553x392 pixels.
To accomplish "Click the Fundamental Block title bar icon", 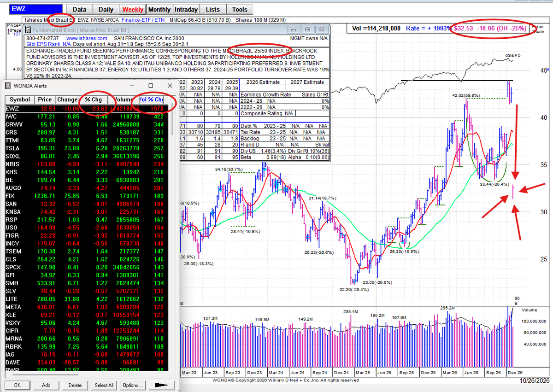I will point(27,29).
